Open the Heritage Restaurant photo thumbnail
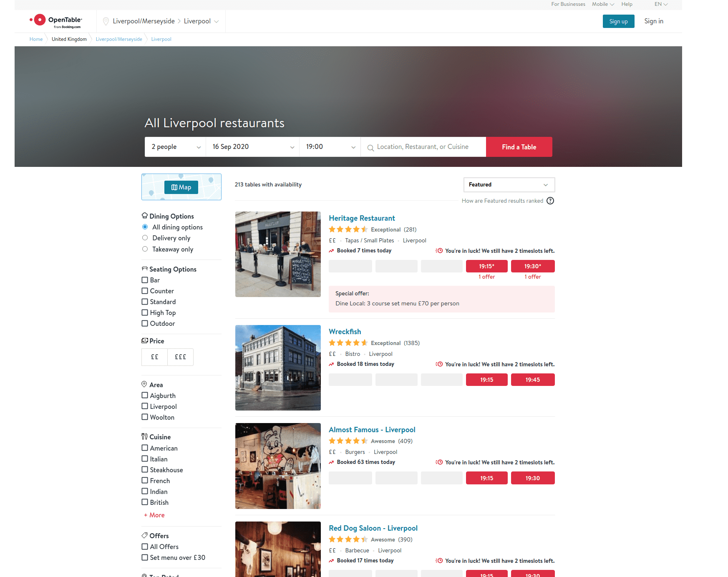 click(x=278, y=254)
